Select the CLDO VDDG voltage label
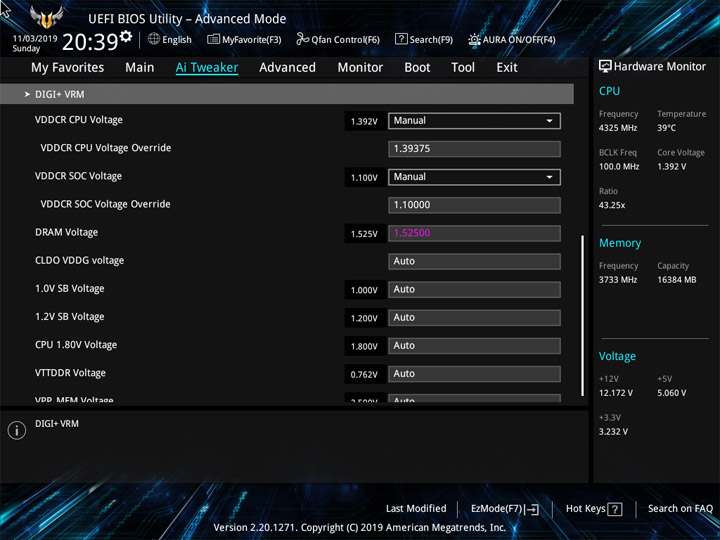Screen dimensions: 720x540 pos(79,260)
